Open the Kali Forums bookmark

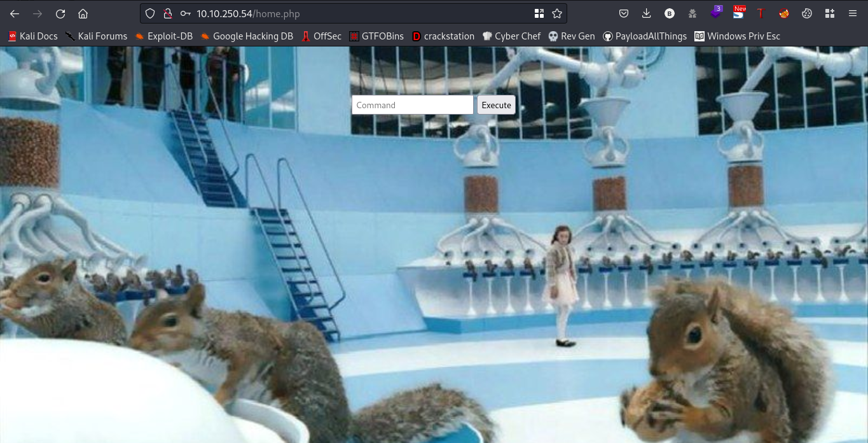pos(96,36)
